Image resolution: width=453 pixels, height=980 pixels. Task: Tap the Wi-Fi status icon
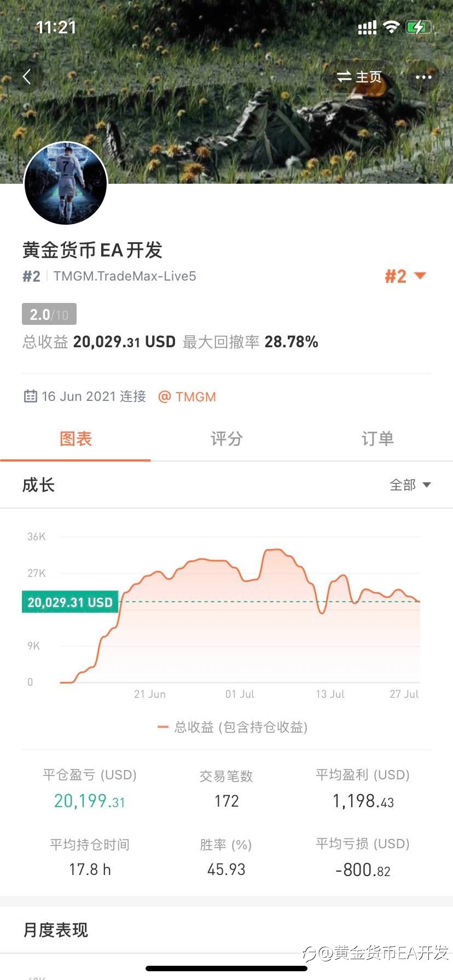point(391,27)
